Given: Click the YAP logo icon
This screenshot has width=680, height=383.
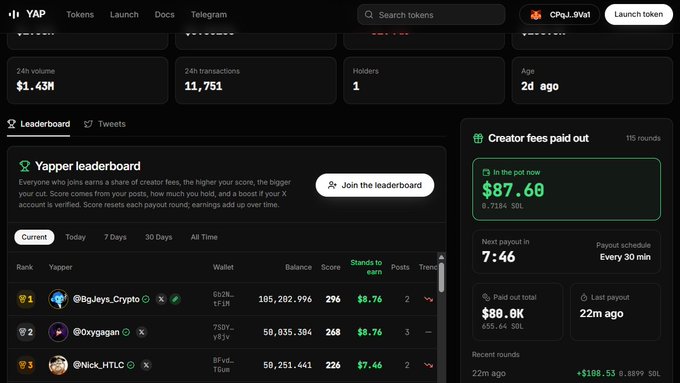Looking at the screenshot, I should [x=14, y=14].
